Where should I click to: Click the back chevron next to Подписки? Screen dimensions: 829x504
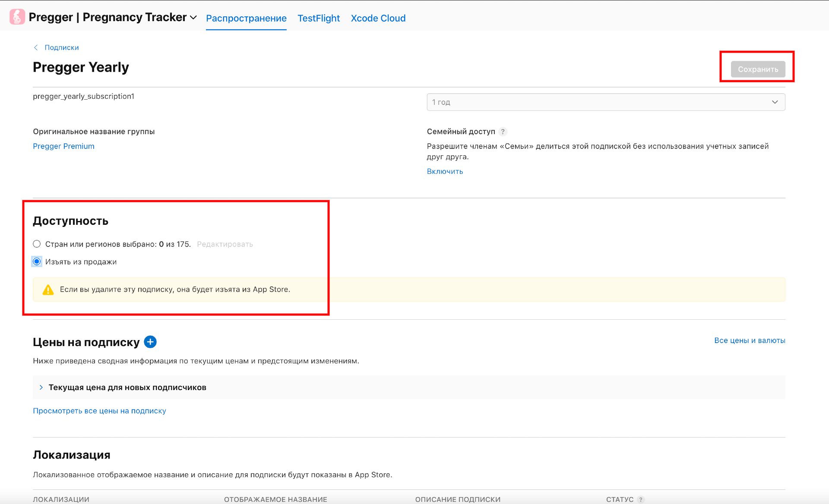(x=36, y=47)
